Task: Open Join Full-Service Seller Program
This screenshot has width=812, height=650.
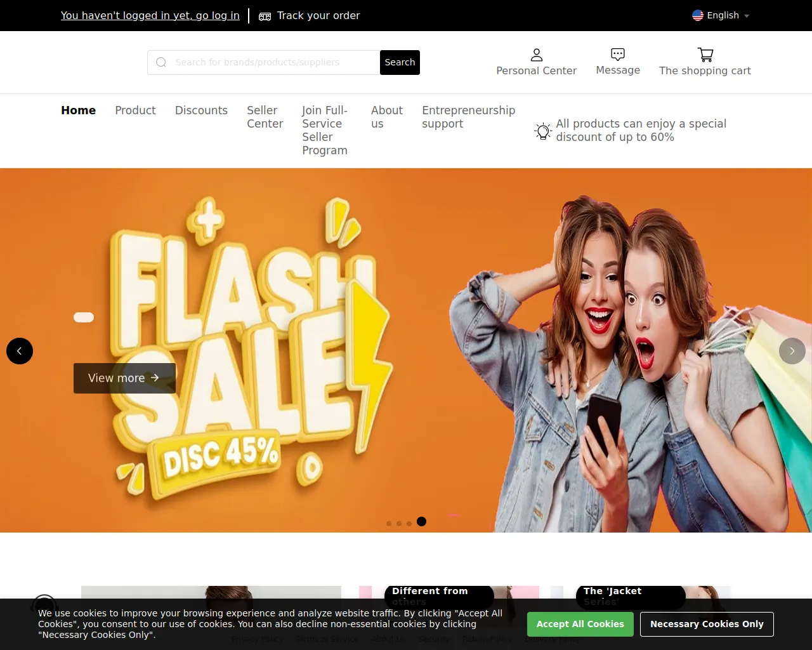Action: [x=325, y=130]
